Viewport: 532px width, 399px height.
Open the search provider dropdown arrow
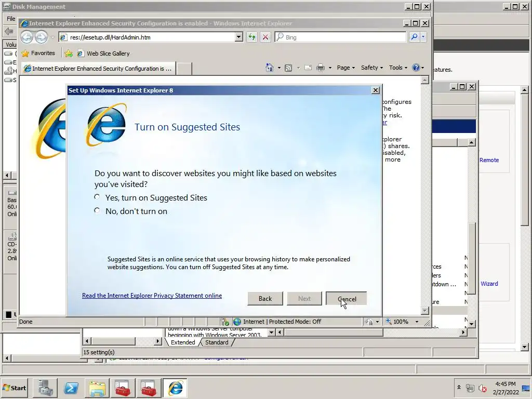point(423,37)
